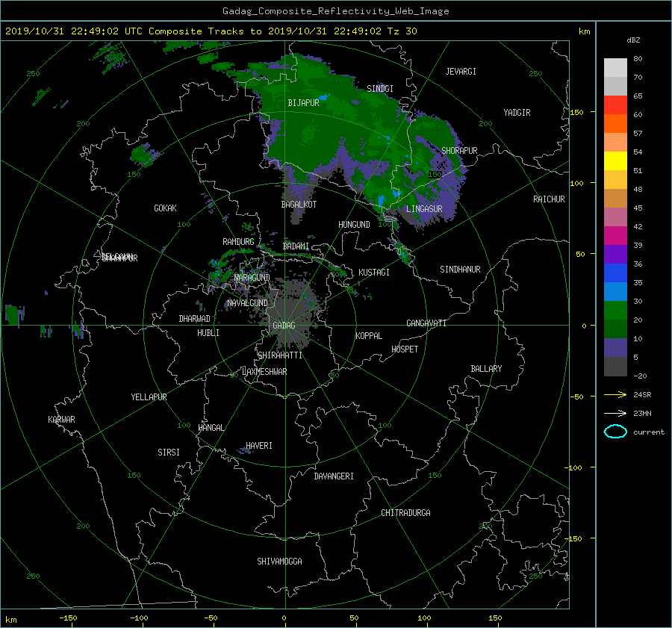
Task: Click the BIJAPUR city label
Action: point(303,103)
